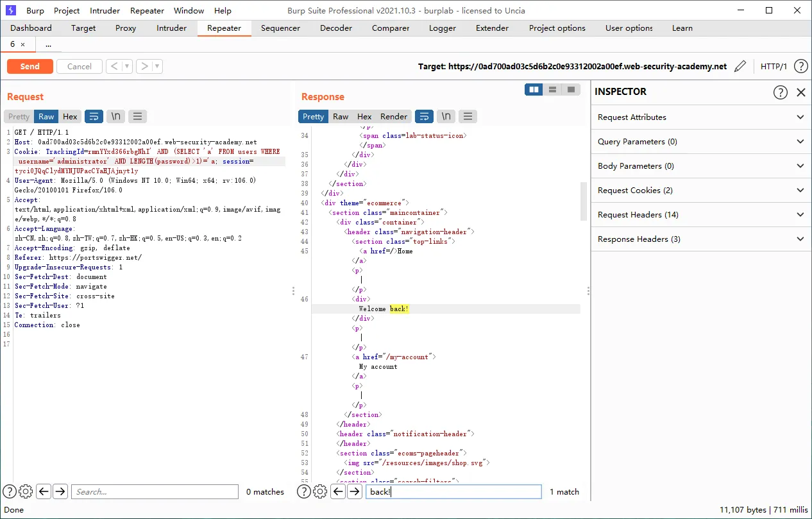
Task: Switch to the Extender tab
Action: point(492,28)
